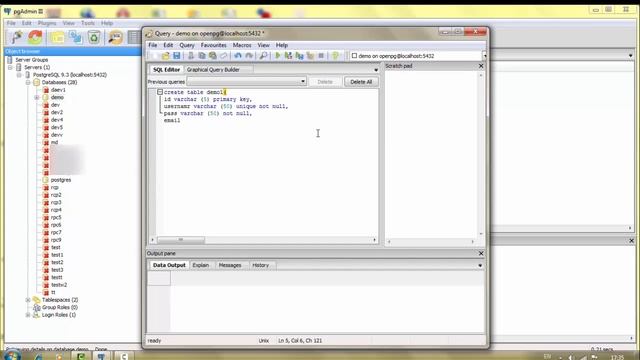The image size is (640, 360).
Task: Click SQL editor horizontal scrollbar thumb
Action: pyautogui.click(x=181, y=240)
